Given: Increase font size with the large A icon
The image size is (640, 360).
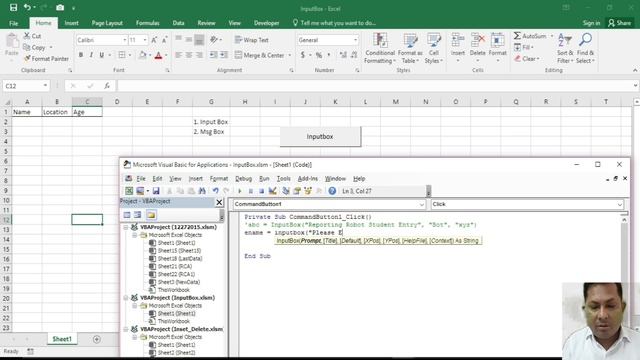Looking at the screenshot, I should point(154,40).
